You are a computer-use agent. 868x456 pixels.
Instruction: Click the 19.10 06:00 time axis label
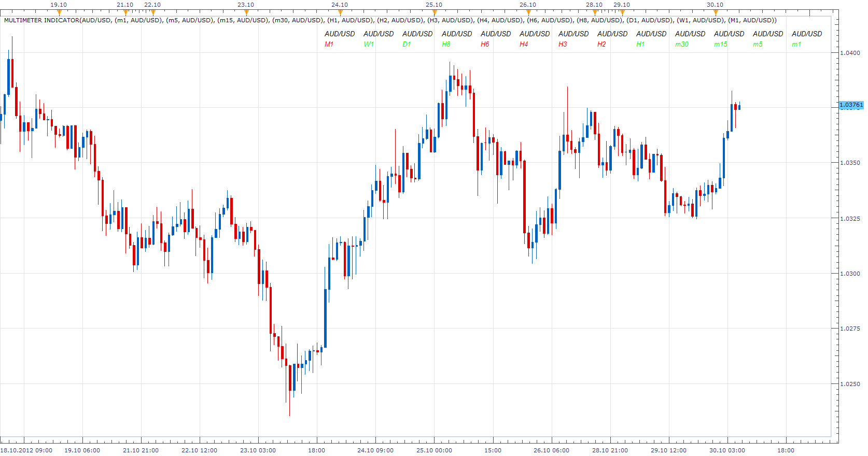coord(82,450)
